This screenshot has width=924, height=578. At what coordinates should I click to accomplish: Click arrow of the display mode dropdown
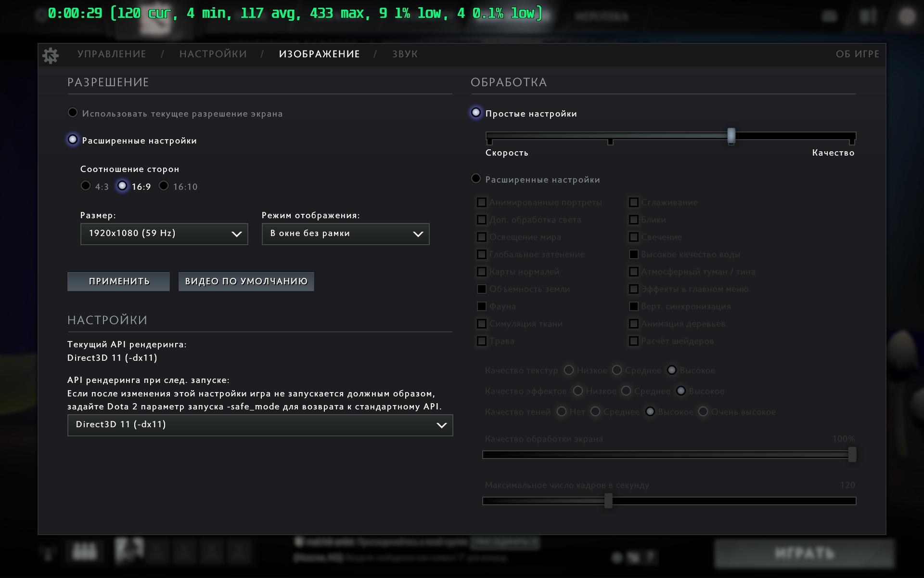418,234
